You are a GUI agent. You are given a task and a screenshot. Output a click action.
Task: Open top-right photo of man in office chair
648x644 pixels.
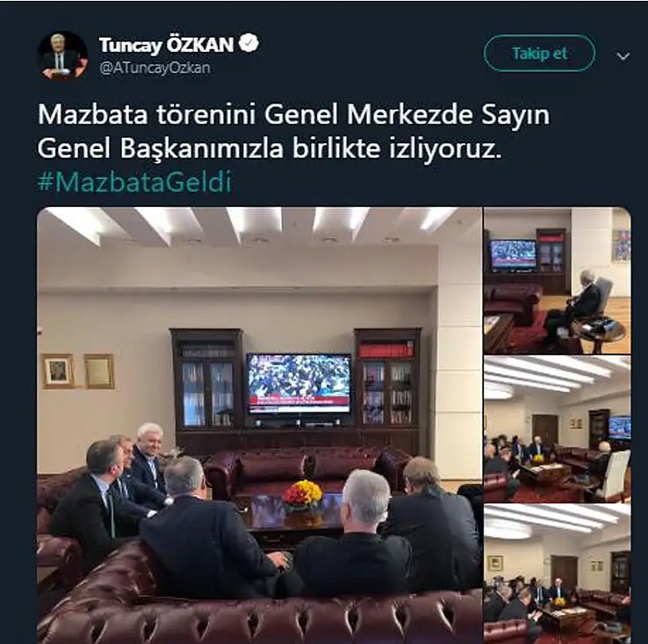[x=557, y=281]
